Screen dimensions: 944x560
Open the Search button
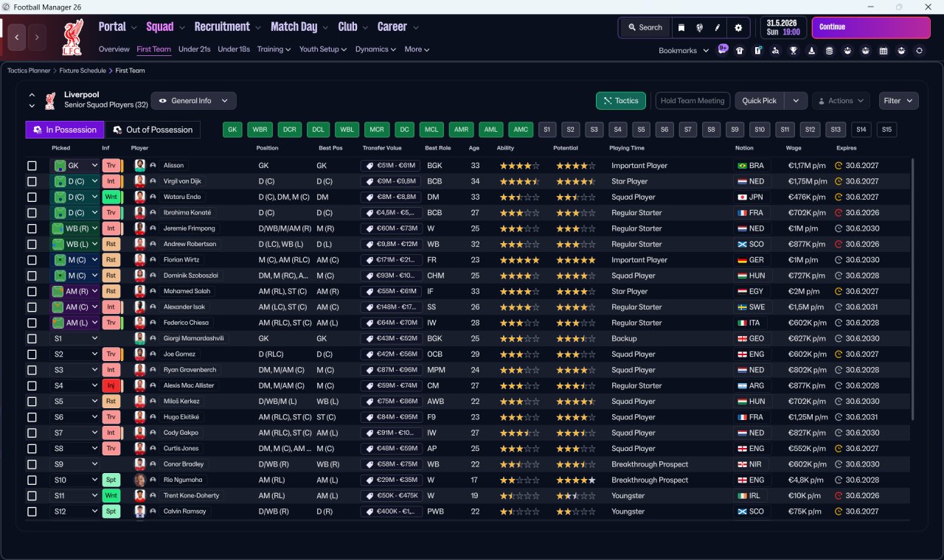pyautogui.click(x=645, y=27)
